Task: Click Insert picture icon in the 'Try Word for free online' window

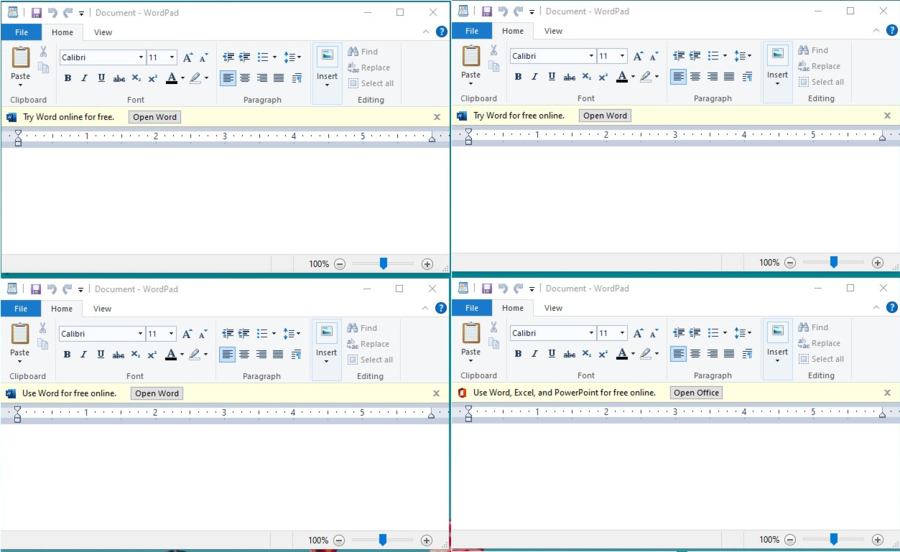Action: pos(778,55)
